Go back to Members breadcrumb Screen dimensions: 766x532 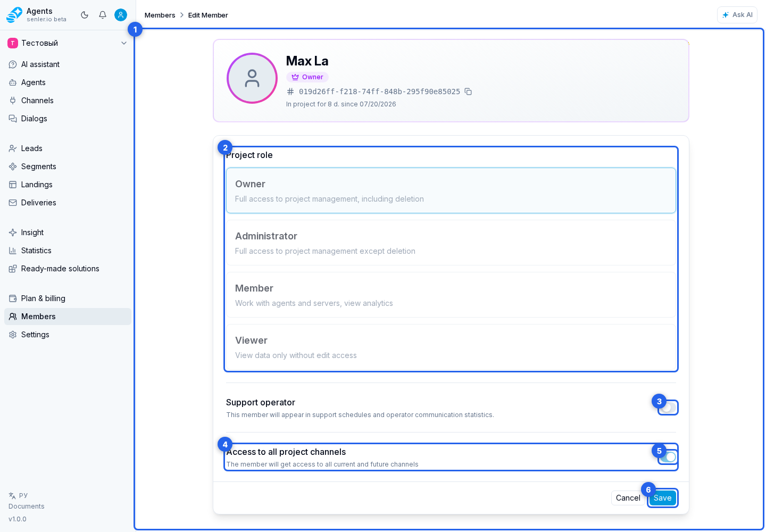[160, 15]
